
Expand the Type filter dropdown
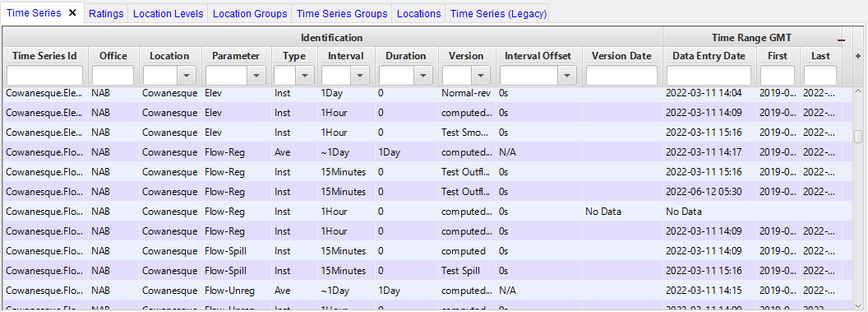305,76
